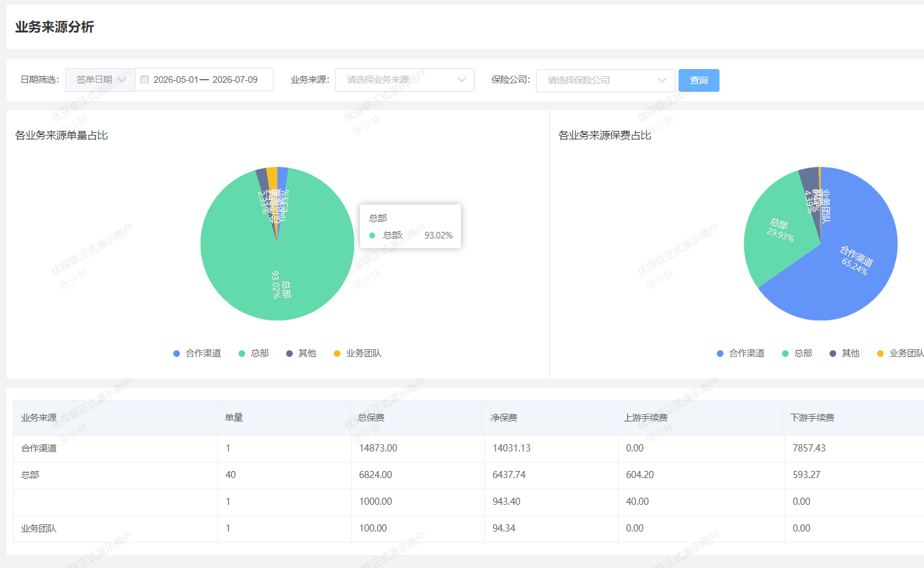The image size is (924, 568).
Task: Click the 40 单量 cell in 总部 row
Action: pyautogui.click(x=285, y=475)
